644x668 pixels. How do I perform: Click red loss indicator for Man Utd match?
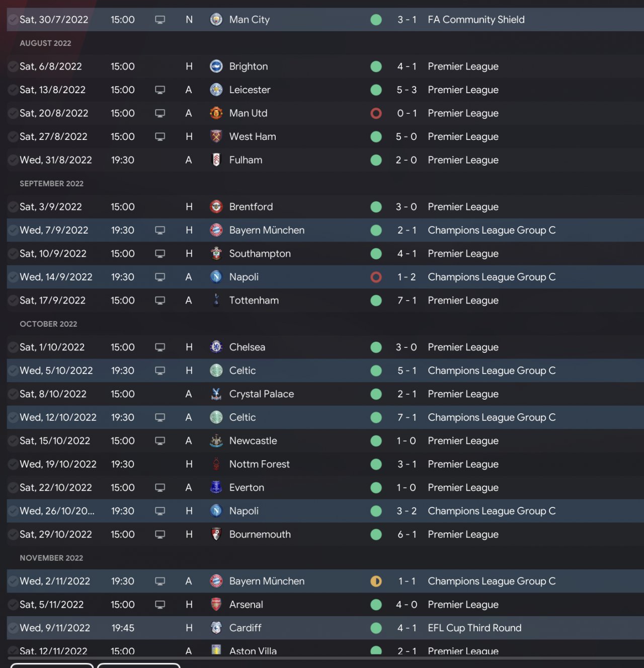[376, 113]
